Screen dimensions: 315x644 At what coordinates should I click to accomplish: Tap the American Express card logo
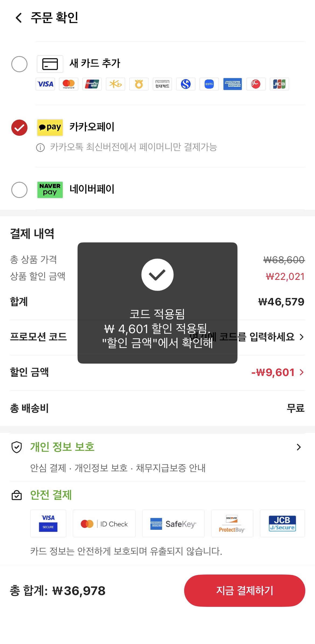click(233, 84)
